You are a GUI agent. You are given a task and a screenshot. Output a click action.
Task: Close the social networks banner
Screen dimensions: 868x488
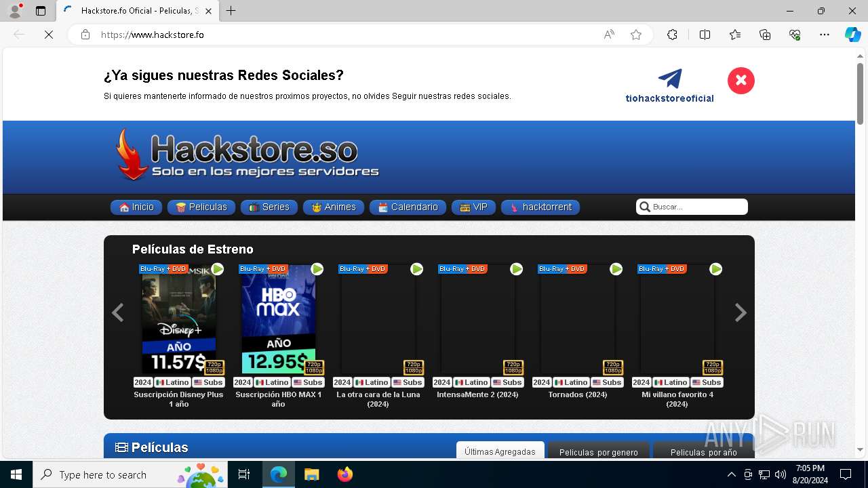coord(741,81)
